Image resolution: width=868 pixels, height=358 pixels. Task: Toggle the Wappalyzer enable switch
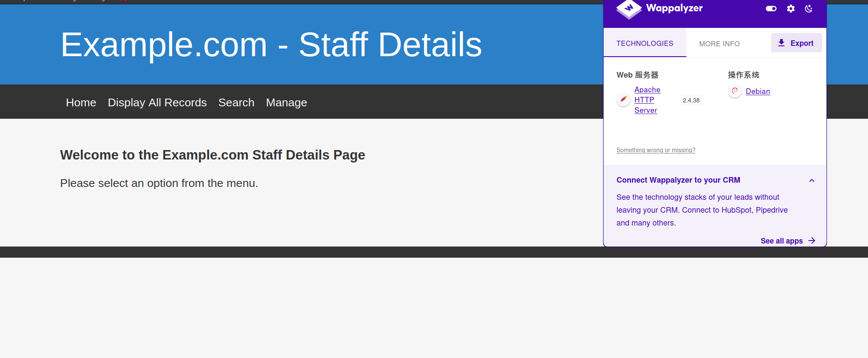(x=771, y=9)
